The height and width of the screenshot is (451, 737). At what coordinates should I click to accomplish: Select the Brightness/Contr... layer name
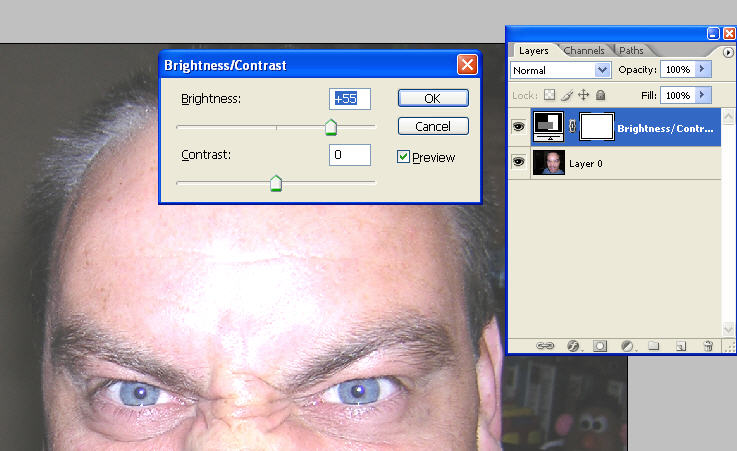pyautogui.click(x=665, y=128)
